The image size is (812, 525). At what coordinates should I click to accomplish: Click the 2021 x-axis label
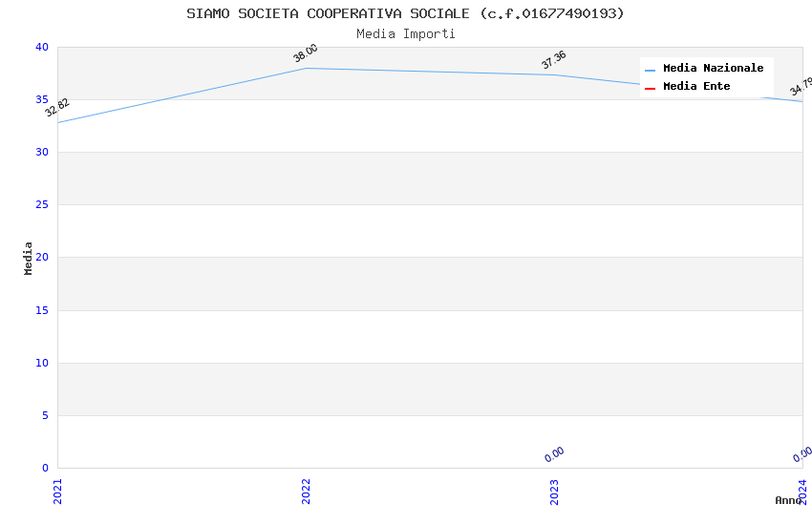click(x=57, y=491)
